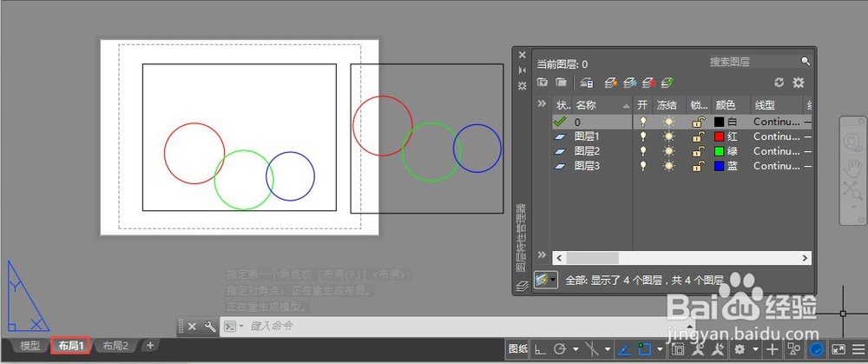Click the 搜索图层 search field

point(754,62)
